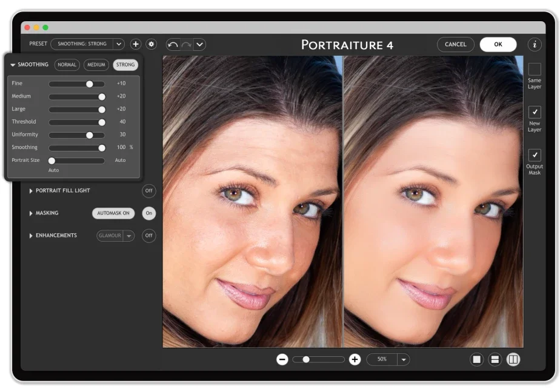Select the Medium smoothing tab
The width and height of the screenshot is (560, 392).
click(x=96, y=65)
